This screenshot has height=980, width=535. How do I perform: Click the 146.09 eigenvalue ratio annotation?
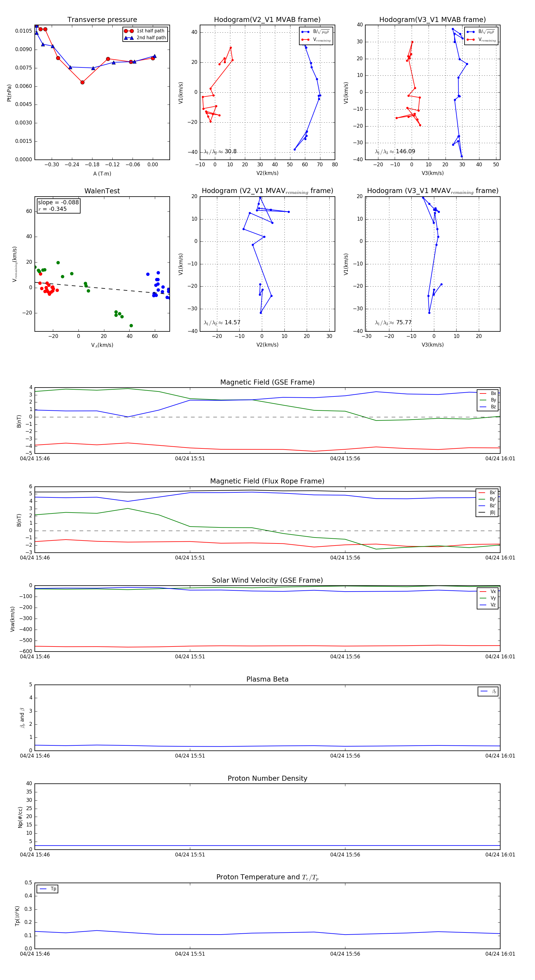point(405,151)
